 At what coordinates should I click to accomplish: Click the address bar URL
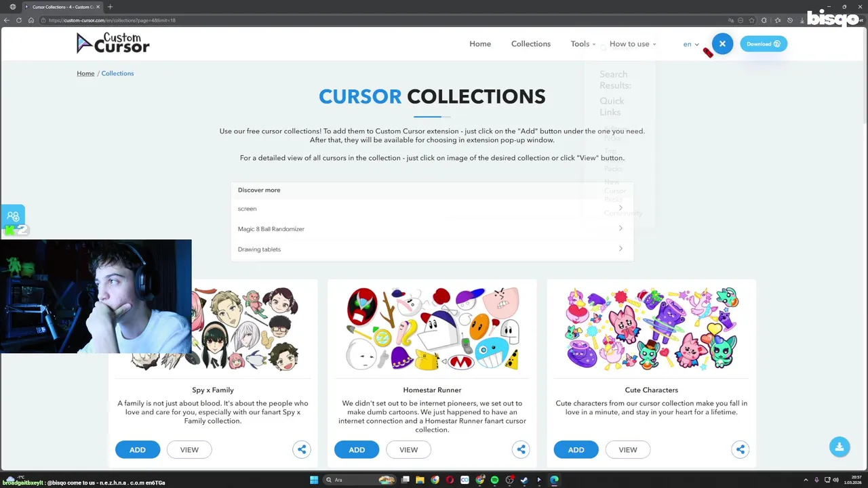pos(112,20)
